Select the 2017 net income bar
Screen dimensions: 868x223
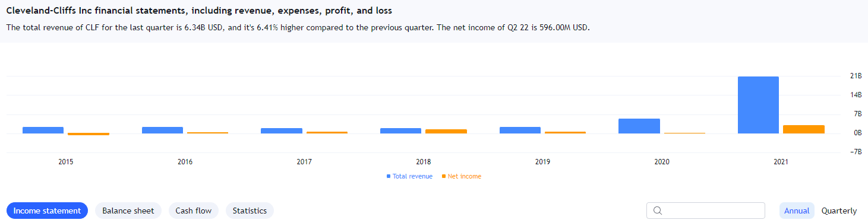click(x=327, y=132)
